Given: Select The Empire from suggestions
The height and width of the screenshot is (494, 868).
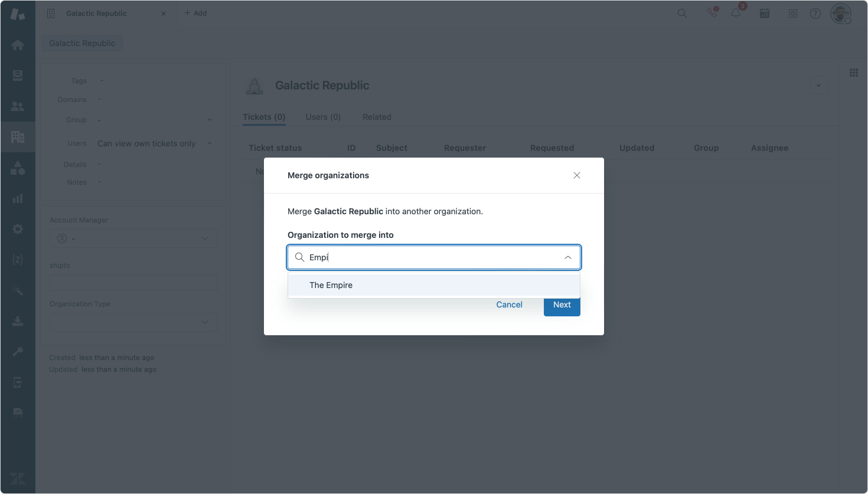Looking at the screenshot, I should click(434, 285).
